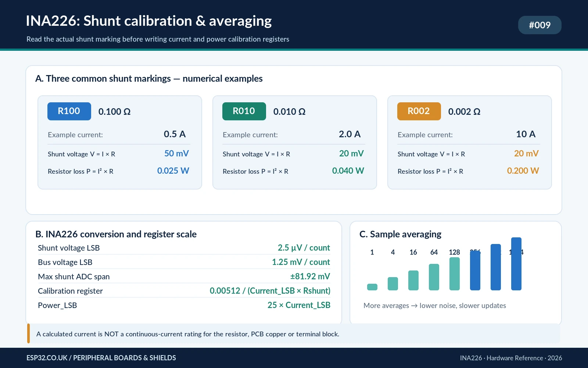588x368 pixels.
Task: Click the averaging bar labeled 16
Action: pos(413,280)
